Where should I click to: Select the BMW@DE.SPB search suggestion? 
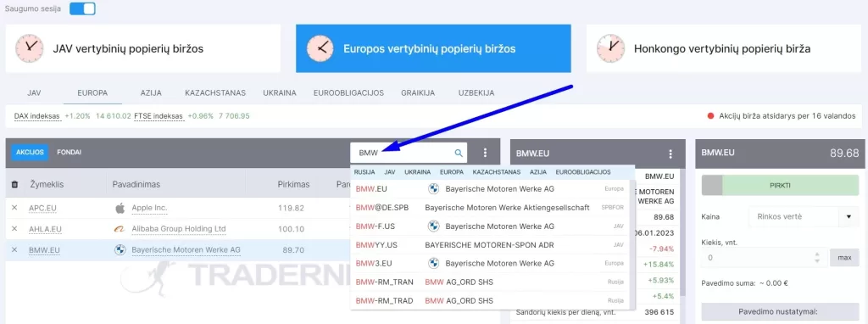tap(490, 208)
